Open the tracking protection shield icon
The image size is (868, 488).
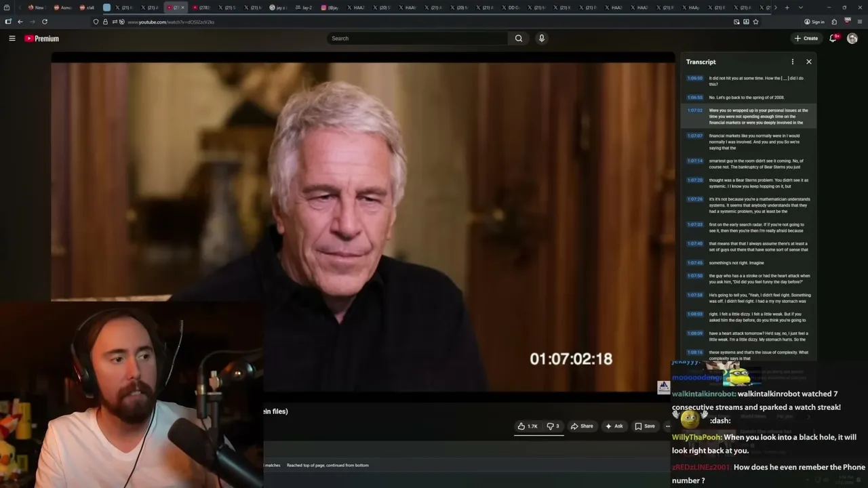[x=96, y=22]
